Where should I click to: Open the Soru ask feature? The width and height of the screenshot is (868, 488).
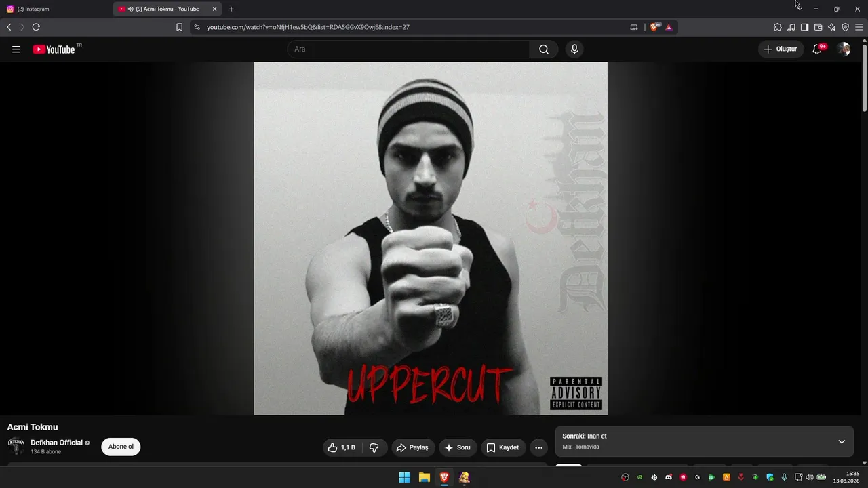point(458,447)
